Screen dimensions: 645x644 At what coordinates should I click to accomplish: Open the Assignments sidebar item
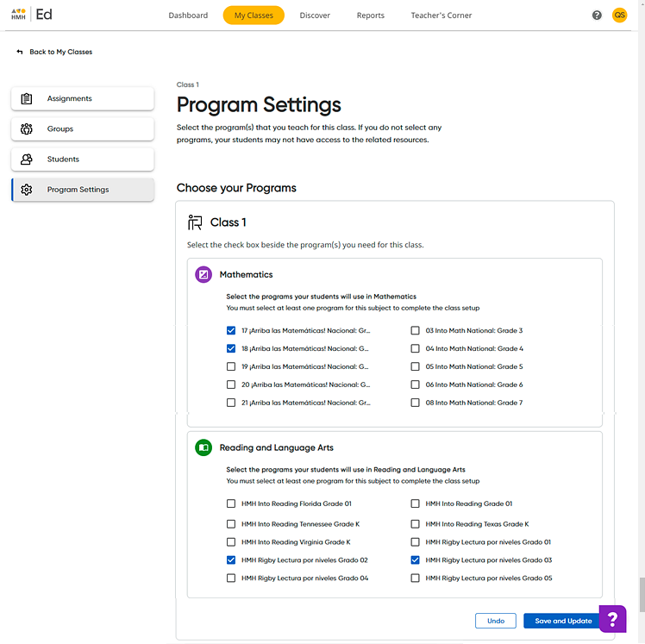click(83, 98)
